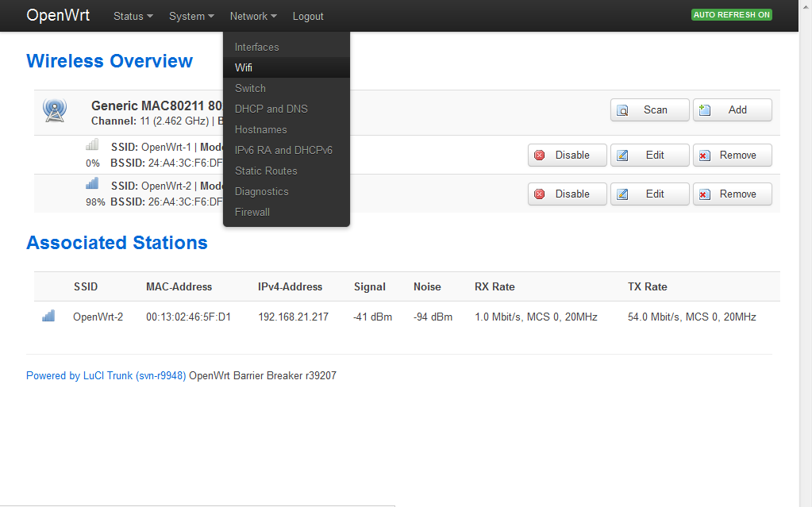Click magnifier icon on the Scan button
Viewport: 812px width, 507px height.
click(622, 110)
